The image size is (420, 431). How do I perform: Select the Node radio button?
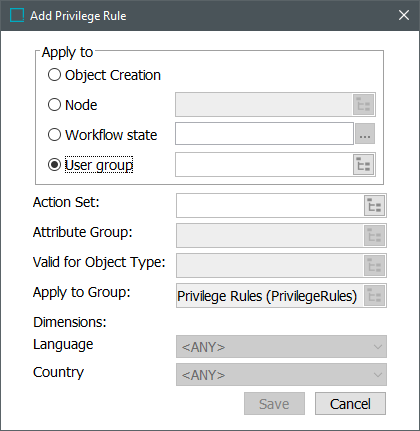coord(54,105)
